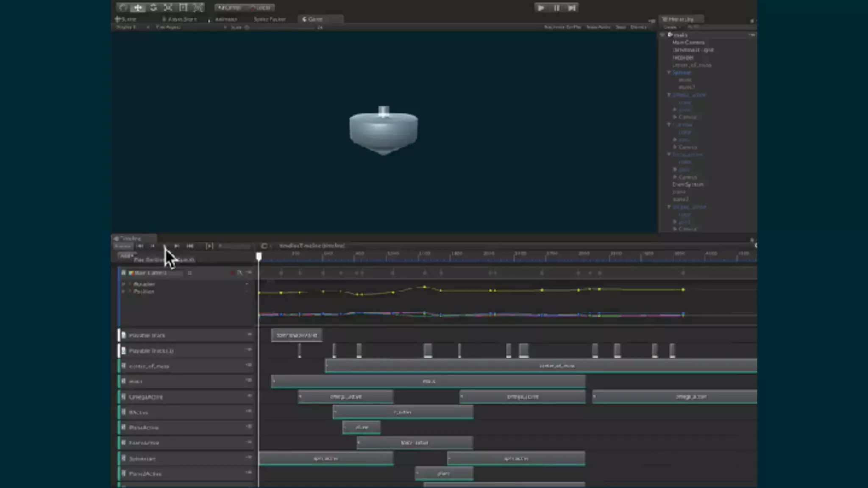Collapse the Spinner hierarchy item

(x=669, y=72)
